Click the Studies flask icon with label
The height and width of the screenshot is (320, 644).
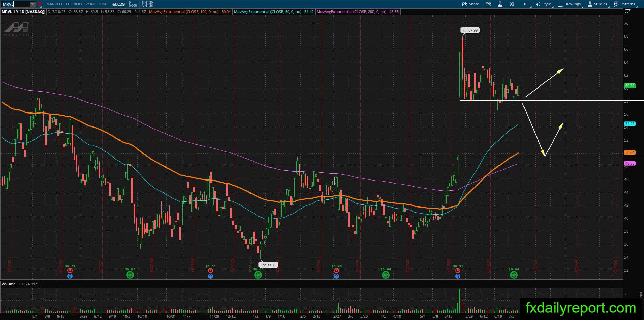[x=590, y=4]
